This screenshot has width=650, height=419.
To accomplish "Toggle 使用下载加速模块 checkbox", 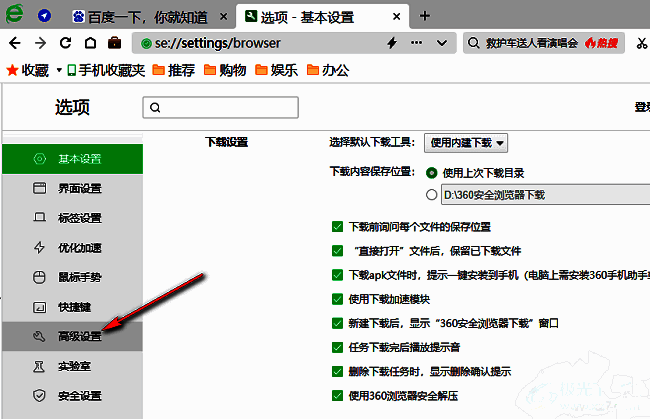I will (337, 299).
